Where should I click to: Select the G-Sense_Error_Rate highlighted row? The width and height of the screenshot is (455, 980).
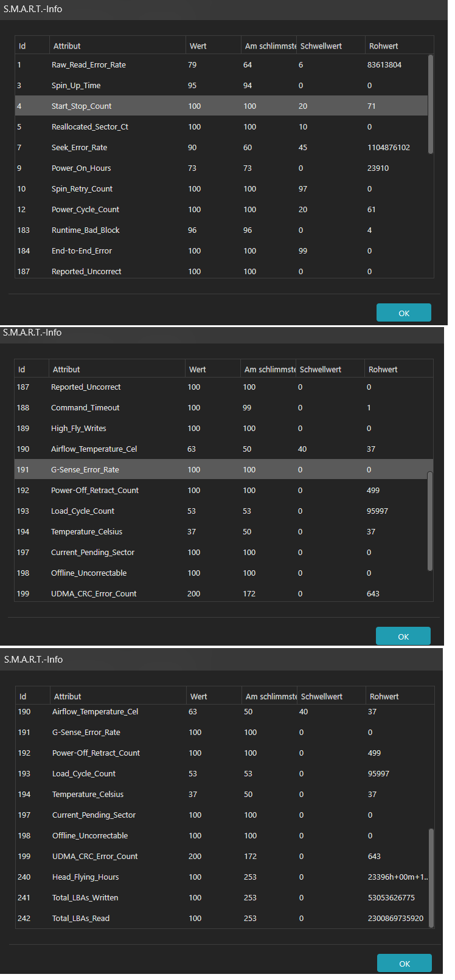[221, 469]
